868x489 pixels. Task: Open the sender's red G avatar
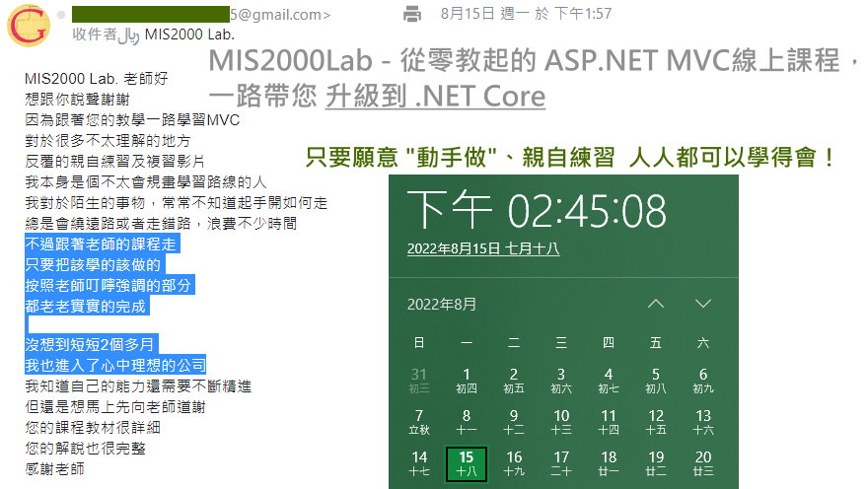29,26
